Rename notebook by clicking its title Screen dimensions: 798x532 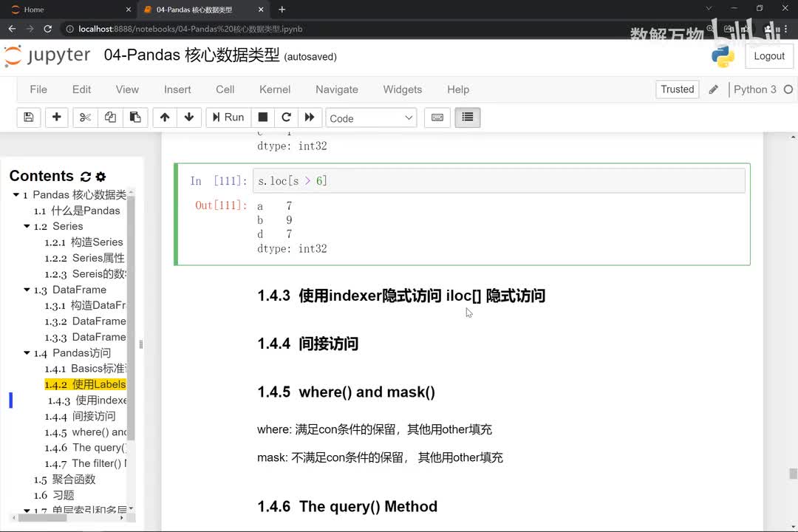[191, 55]
